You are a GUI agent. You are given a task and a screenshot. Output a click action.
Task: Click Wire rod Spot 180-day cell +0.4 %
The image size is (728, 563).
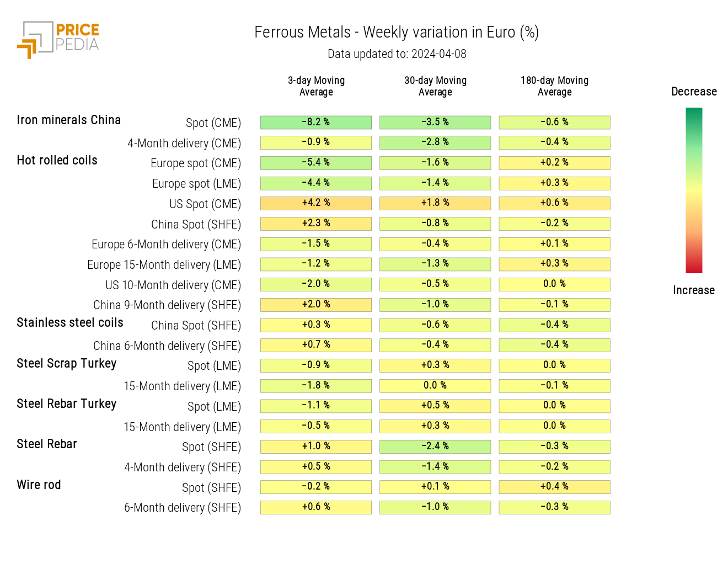(554, 487)
